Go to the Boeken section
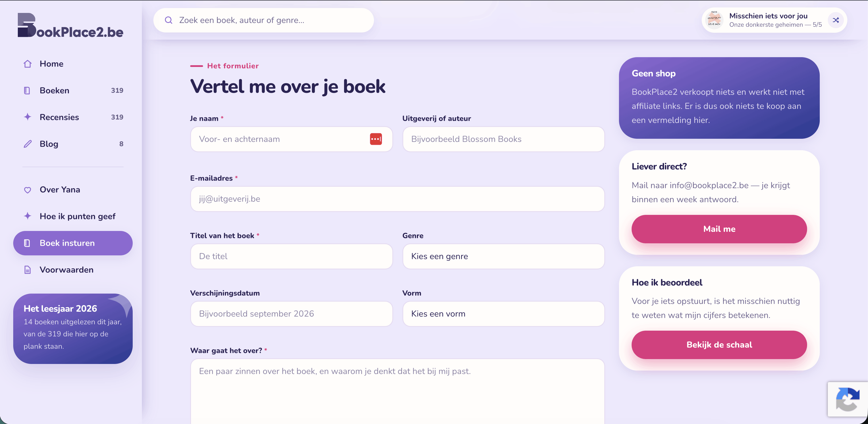Screen dimensions: 868x424 click(73, 90)
